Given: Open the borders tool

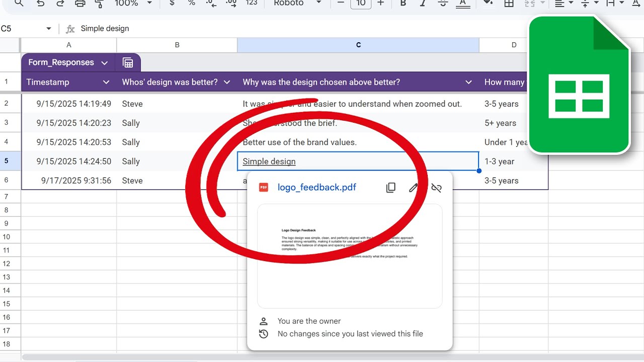Looking at the screenshot, I should tap(509, 3).
